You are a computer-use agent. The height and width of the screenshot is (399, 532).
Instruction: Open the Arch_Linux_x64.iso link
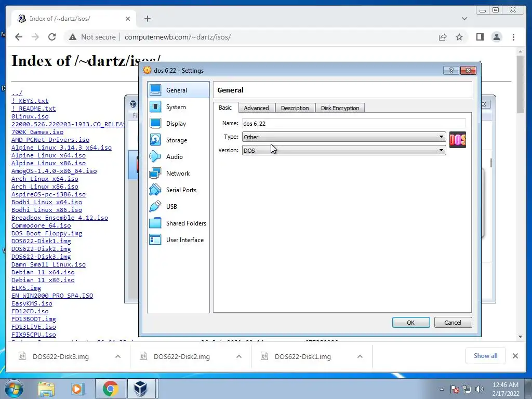point(45,179)
